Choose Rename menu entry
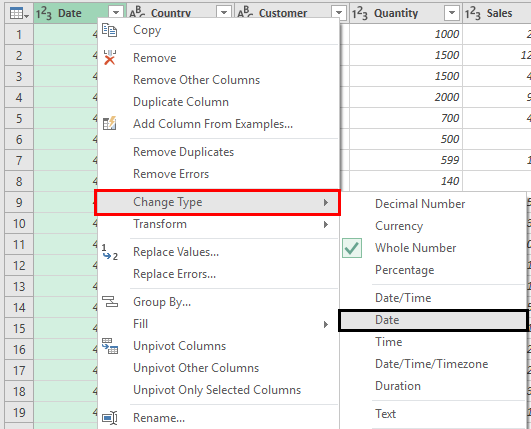531x429 pixels. [159, 418]
